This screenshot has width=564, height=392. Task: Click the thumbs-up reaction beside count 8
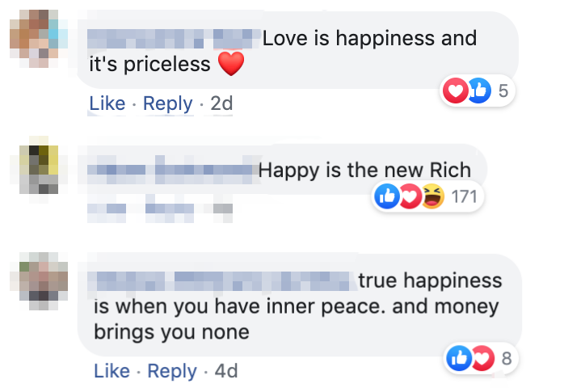459,358
